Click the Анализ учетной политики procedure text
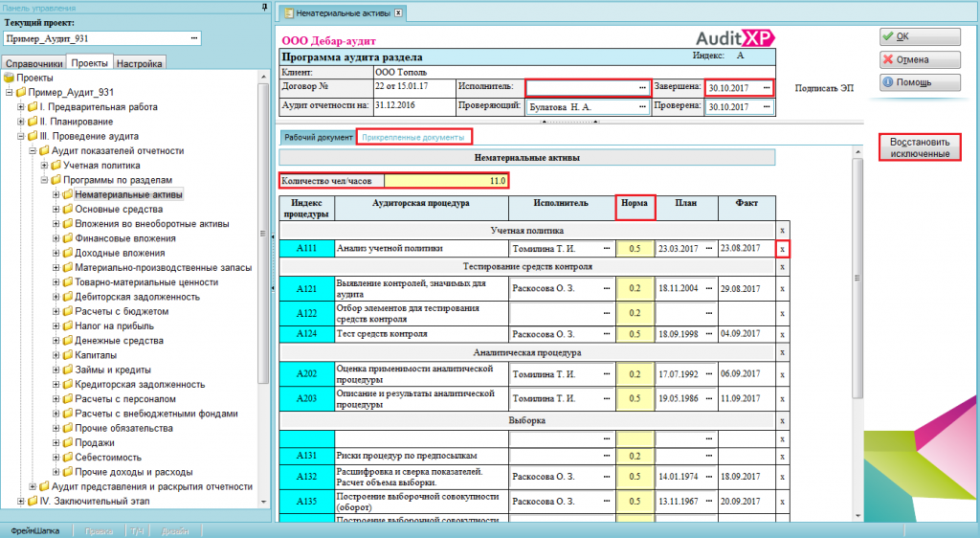Viewport: 980px width, 538px height. click(390, 249)
